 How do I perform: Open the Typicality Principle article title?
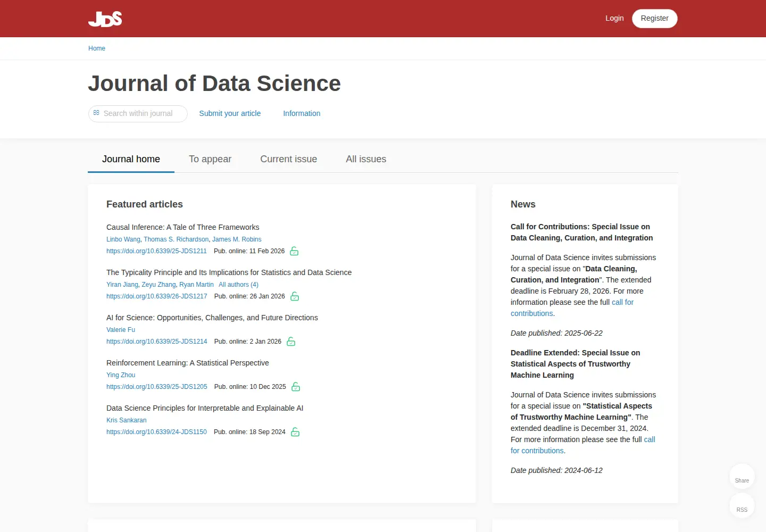click(x=229, y=272)
